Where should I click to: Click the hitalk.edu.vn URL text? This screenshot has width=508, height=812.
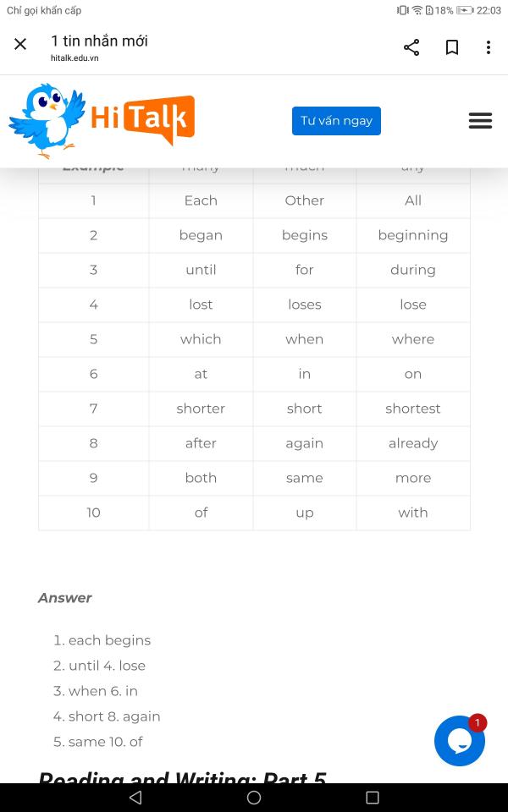[x=75, y=58]
